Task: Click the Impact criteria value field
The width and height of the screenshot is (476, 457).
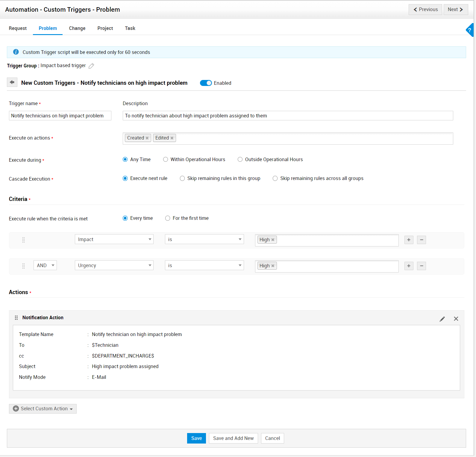Action: tap(327, 240)
